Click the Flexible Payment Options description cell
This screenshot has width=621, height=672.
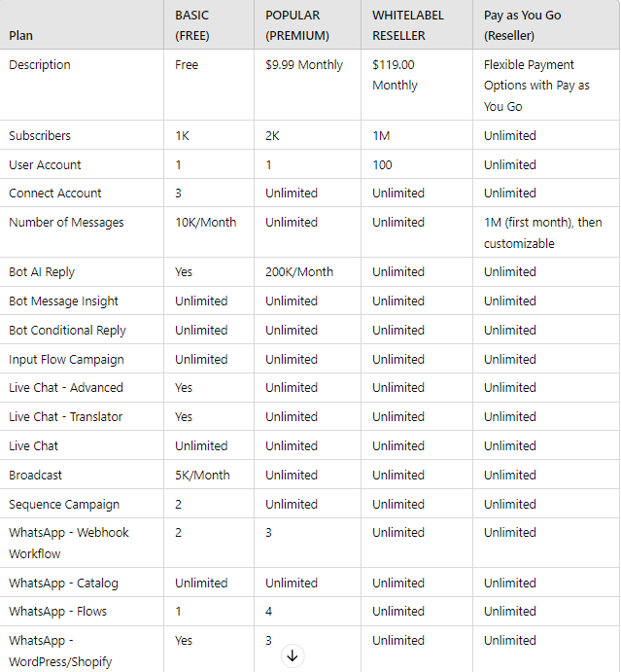[x=535, y=86]
